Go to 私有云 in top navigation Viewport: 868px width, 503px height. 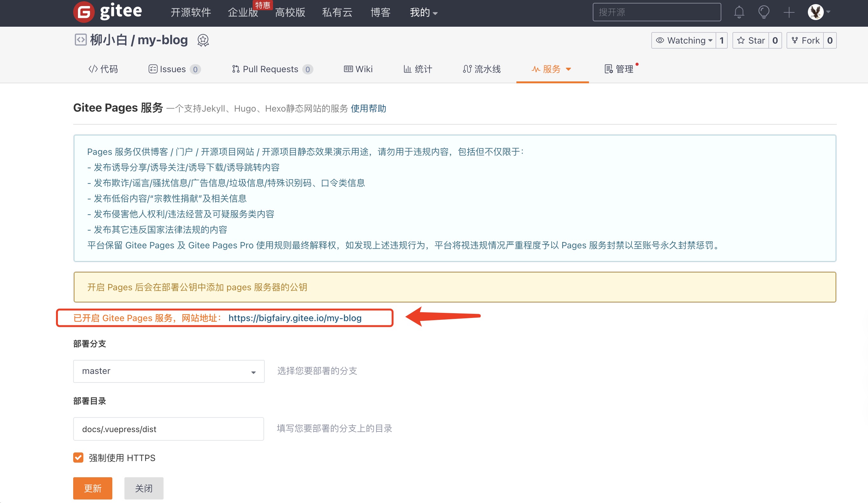point(337,12)
